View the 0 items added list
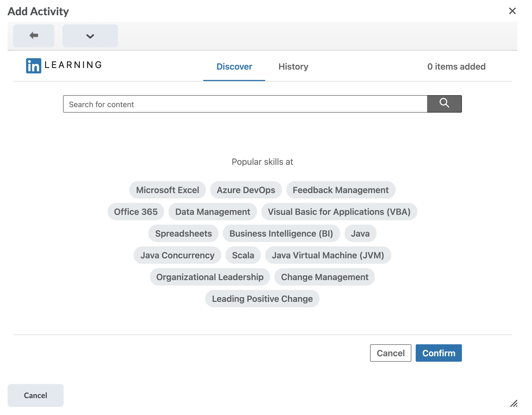This screenshot has height=415, width=532. point(456,67)
